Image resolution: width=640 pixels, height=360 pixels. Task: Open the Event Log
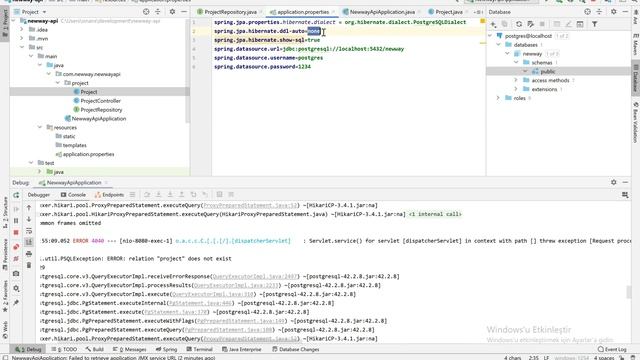(612, 349)
